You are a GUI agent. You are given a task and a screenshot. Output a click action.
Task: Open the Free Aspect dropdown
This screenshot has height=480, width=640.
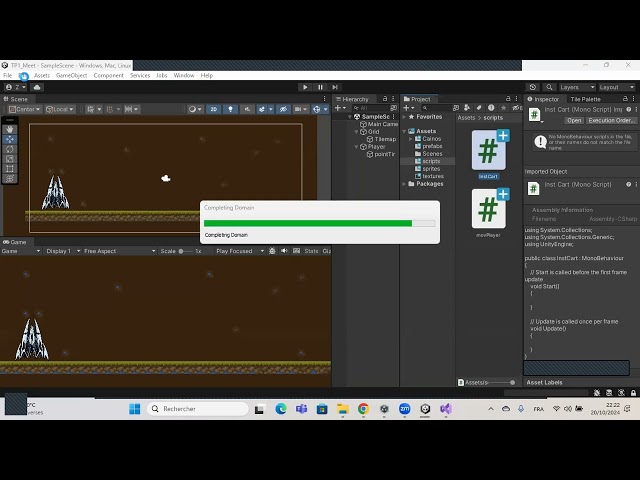click(x=119, y=251)
